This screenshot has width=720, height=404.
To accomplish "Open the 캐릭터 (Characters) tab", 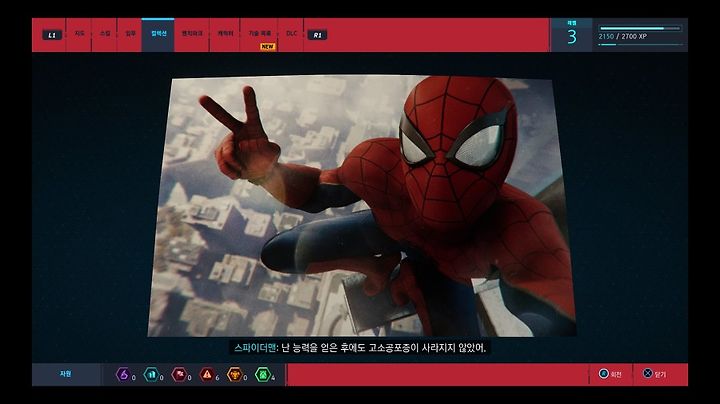I will click(x=225, y=34).
